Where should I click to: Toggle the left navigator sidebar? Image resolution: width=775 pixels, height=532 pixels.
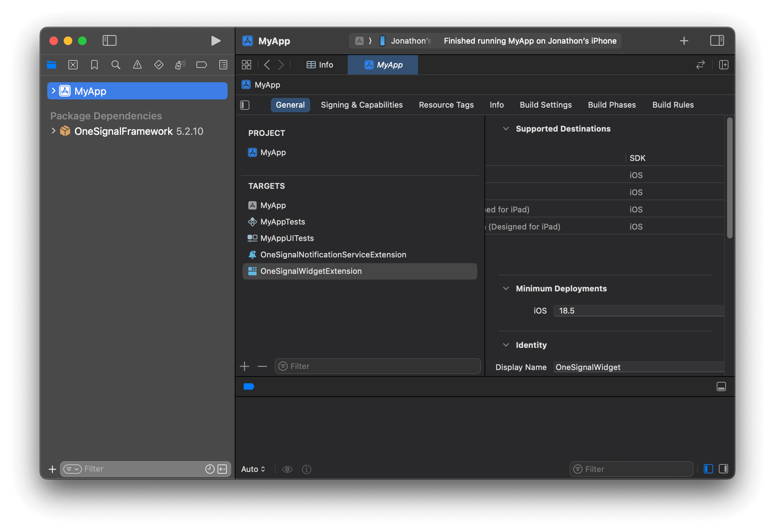(x=109, y=41)
